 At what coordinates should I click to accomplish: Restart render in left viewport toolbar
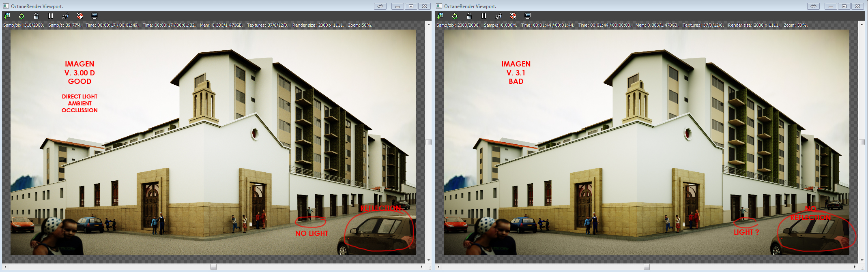click(x=21, y=16)
